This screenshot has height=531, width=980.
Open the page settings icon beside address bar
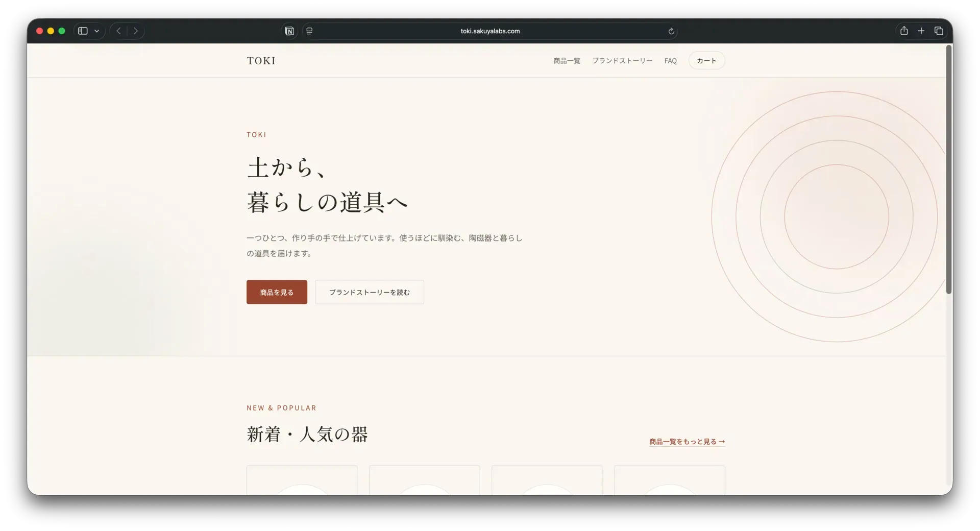pos(309,31)
